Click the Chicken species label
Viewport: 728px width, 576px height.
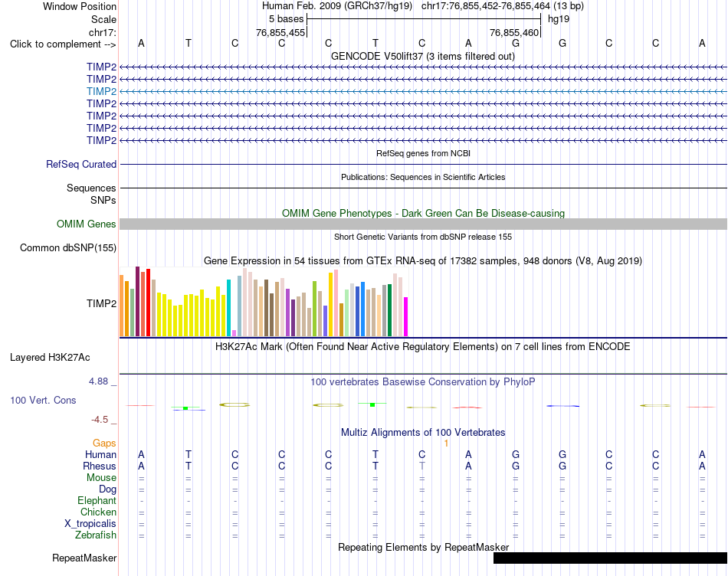click(98, 512)
